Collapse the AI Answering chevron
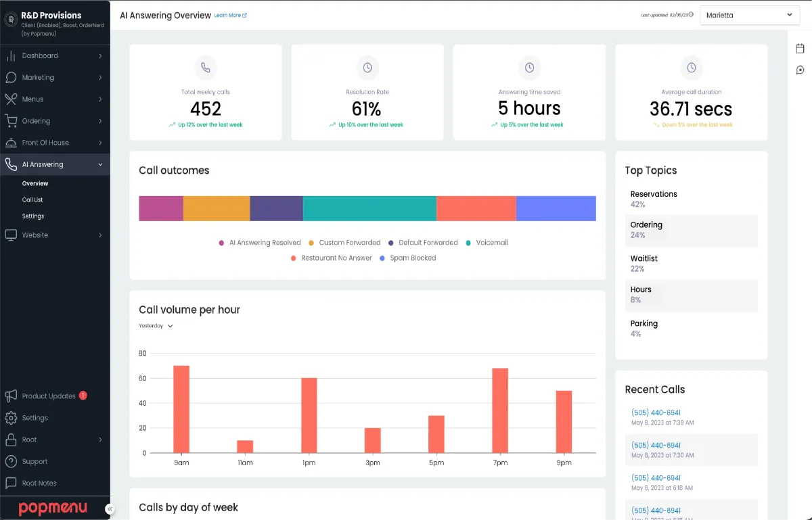This screenshot has height=520, width=812. [x=100, y=164]
